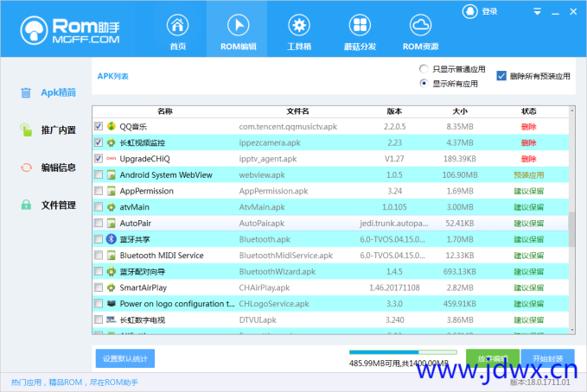This screenshot has height=392, width=587.
Task: Sort by the 名称 column header
Action: point(165,111)
